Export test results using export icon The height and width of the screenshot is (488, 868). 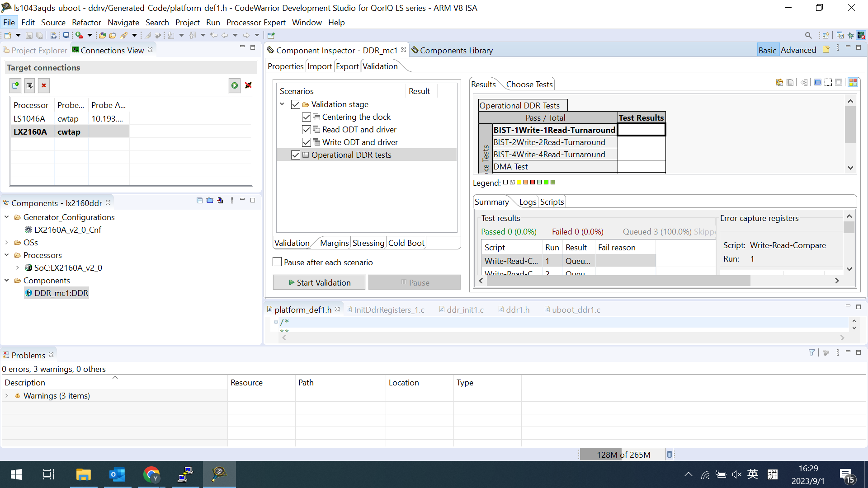[x=779, y=82]
